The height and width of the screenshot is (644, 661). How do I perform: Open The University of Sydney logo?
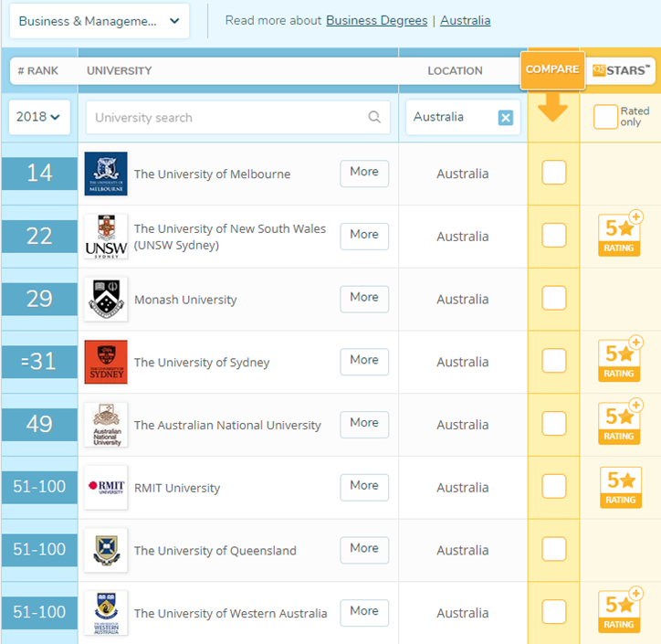pyautogui.click(x=106, y=362)
